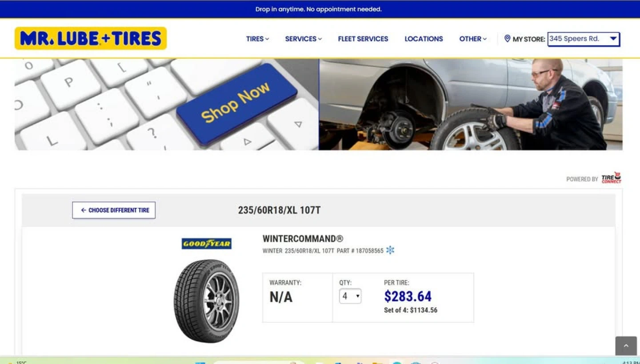The width and height of the screenshot is (640, 364).
Task: Click the scroll-to-top arrow button
Action: point(626,346)
